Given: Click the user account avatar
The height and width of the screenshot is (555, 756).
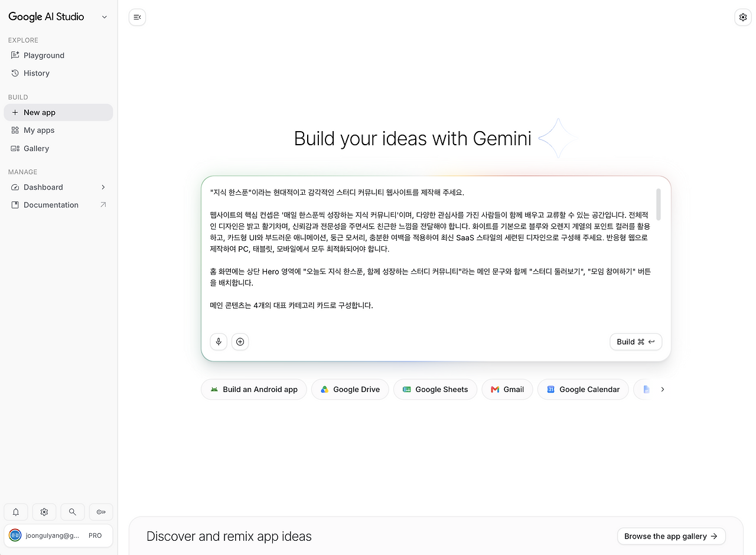Looking at the screenshot, I should click(15, 536).
